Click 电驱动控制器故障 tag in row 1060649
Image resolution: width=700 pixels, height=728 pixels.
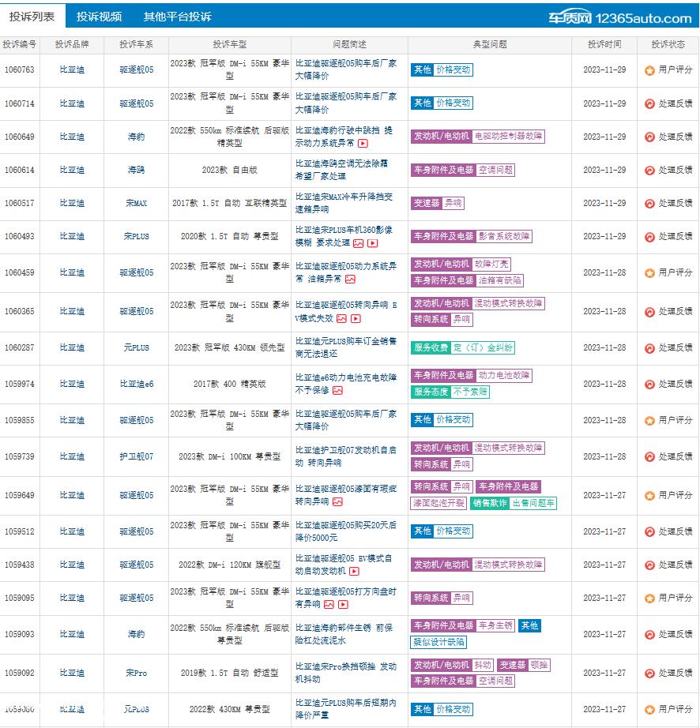[508, 136]
